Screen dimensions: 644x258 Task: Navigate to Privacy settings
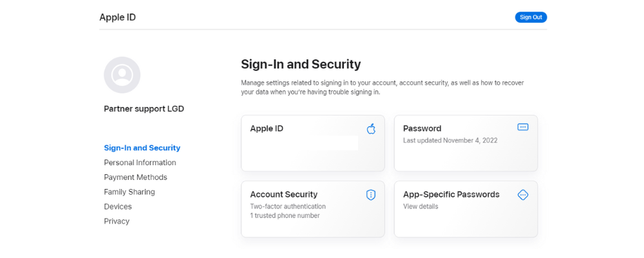(x=117, y=221)
